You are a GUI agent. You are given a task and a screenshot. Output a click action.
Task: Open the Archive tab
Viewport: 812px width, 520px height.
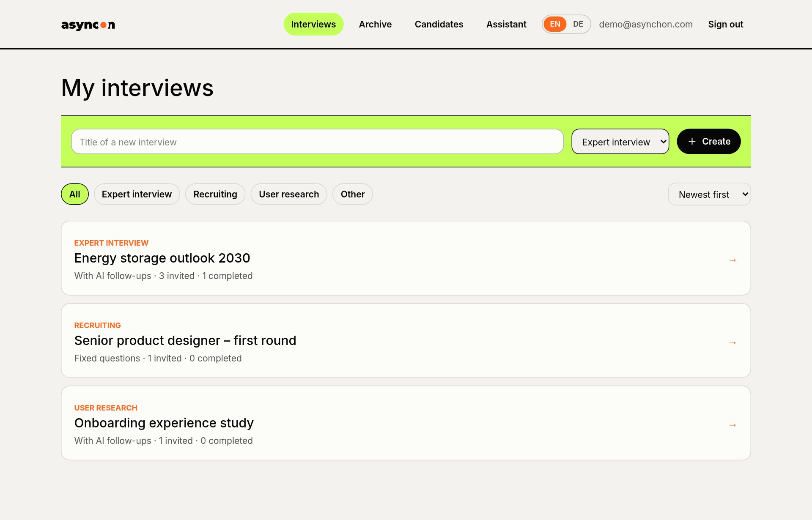click(375, 24)
